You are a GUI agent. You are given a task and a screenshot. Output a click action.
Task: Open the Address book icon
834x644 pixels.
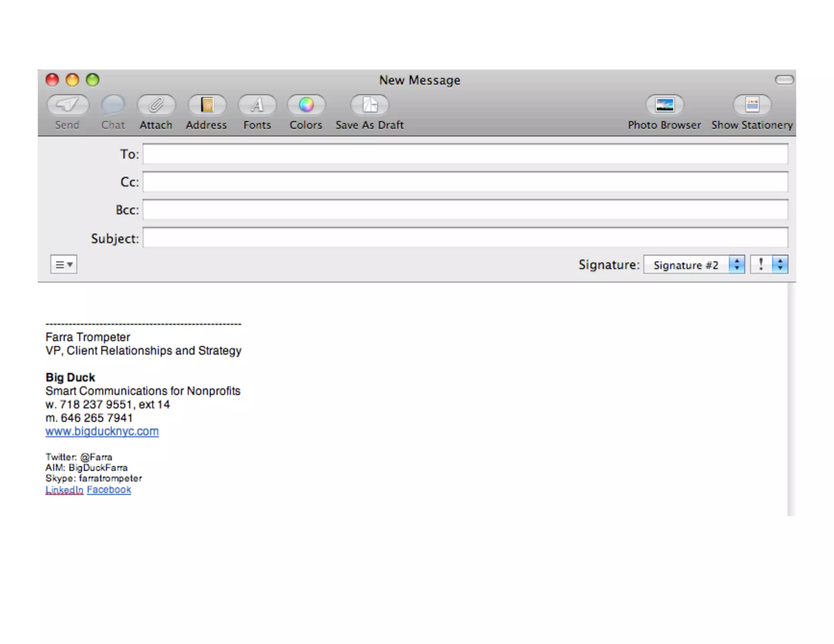[207, 105]
